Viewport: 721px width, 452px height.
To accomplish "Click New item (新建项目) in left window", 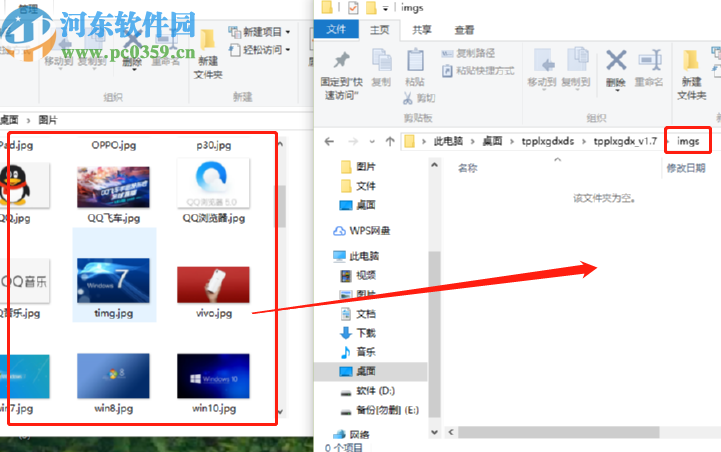I will pos(259,32).
